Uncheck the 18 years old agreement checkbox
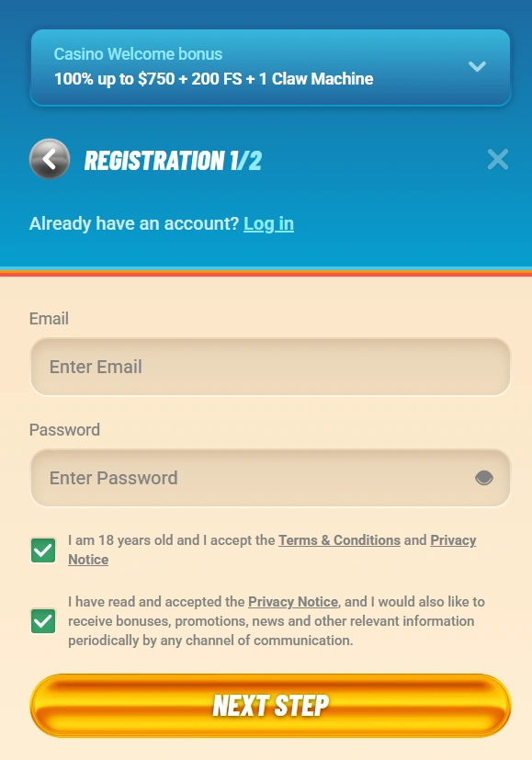This screenshot has height=760, width=532. (x=42, y=550)
